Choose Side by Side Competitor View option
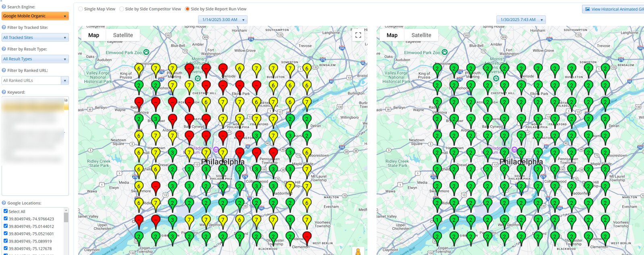The height and width of the screenshot is (255, 644). tap(122, 9)
